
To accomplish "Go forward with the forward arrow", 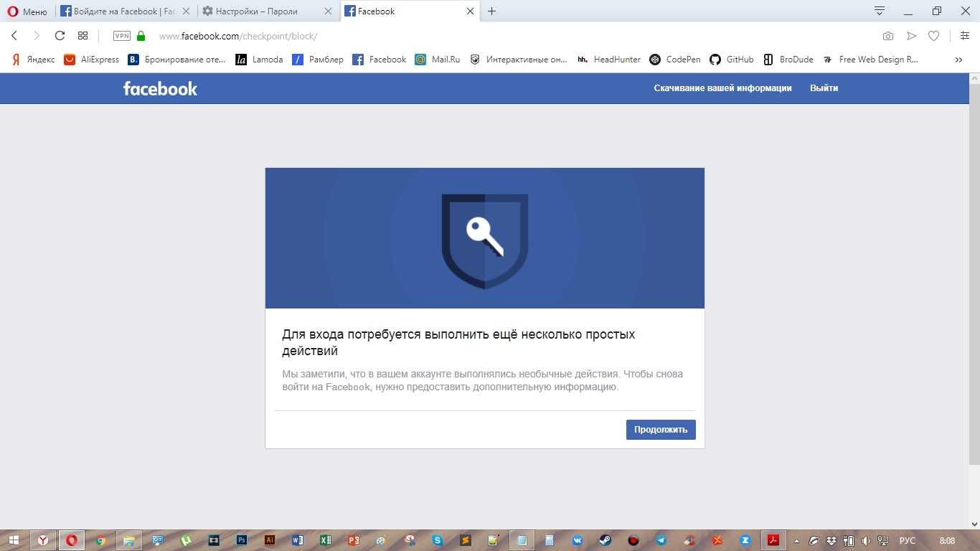I will coord(37,36).
